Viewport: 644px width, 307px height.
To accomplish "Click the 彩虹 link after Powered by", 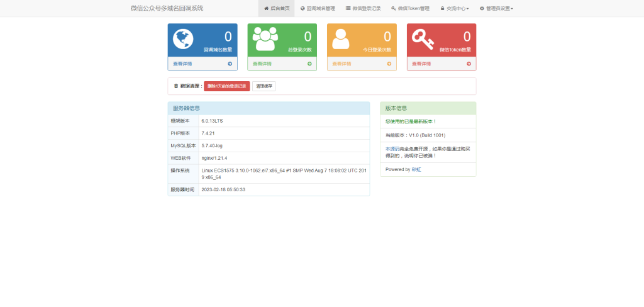I will tap(416, 170).
